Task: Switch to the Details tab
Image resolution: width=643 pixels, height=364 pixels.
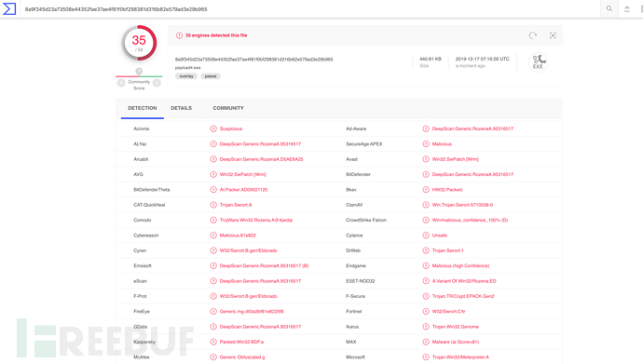Action: tap(182, 108)
